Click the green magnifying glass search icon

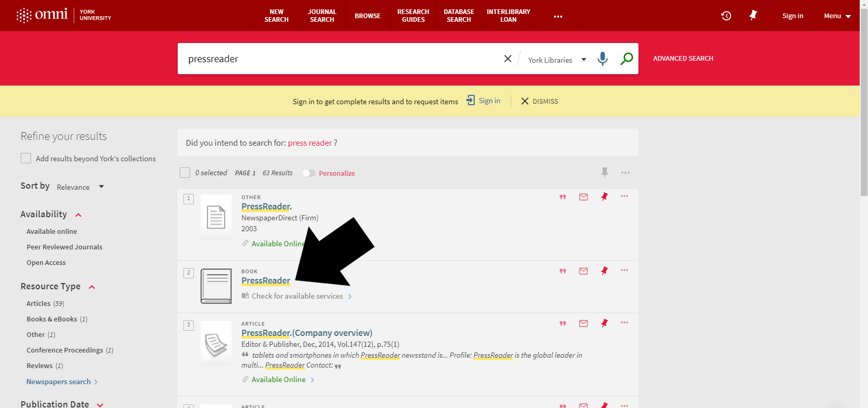coord(627,59)
